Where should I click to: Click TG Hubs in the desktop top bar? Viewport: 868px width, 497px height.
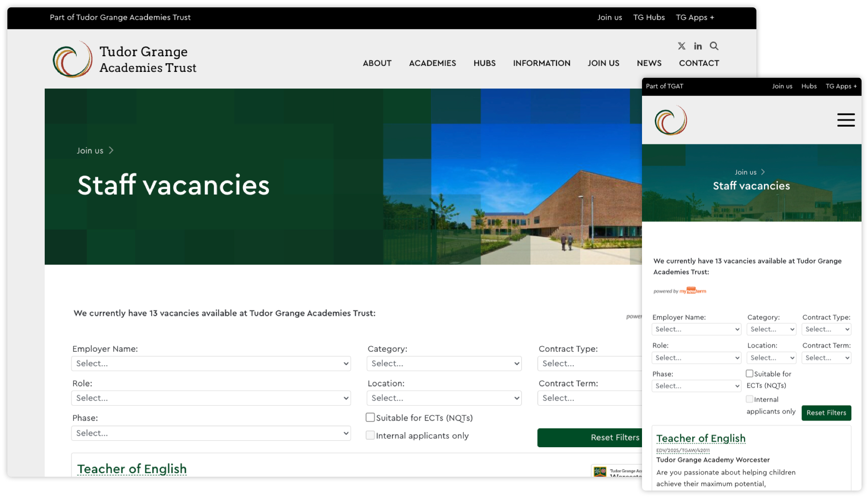coord(648,18)
